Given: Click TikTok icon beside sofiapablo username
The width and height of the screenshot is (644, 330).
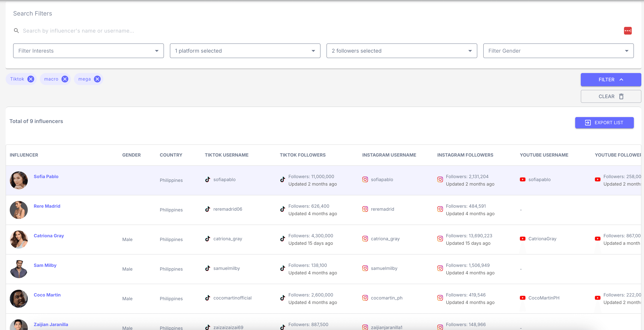Looking at the screenshot, I should tap(207, 179).
